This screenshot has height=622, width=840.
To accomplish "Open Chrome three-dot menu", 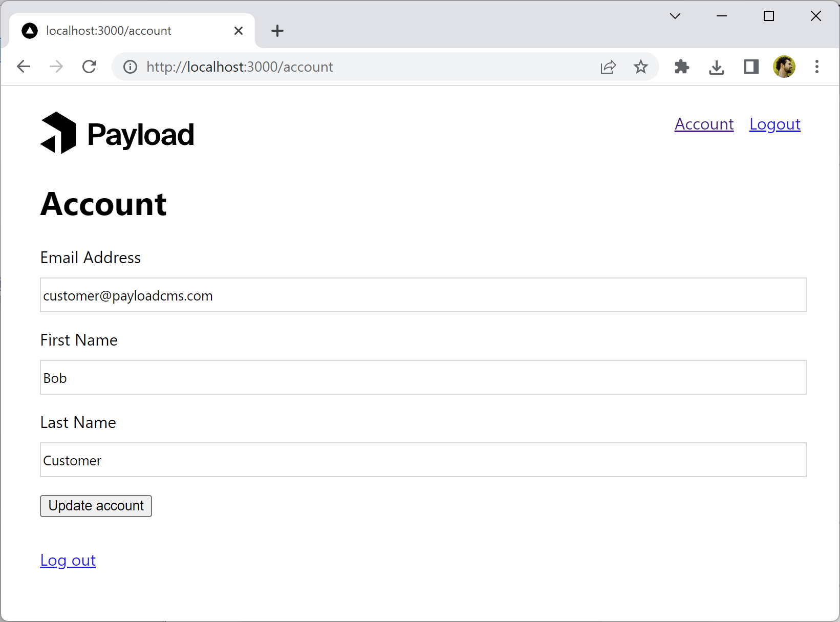I will click(x=817, y=67).
